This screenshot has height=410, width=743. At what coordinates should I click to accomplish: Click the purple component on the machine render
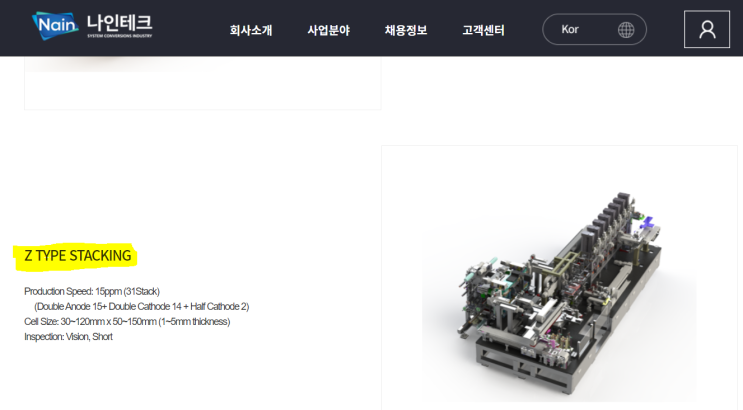(647, 223)
